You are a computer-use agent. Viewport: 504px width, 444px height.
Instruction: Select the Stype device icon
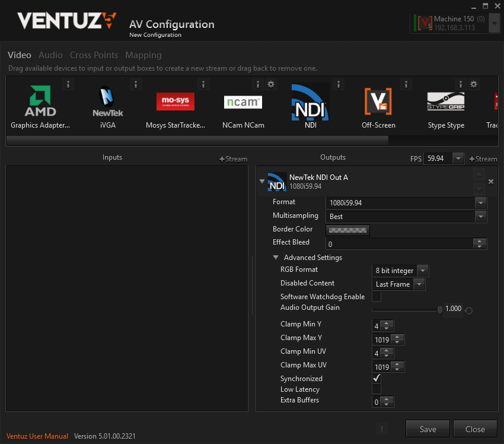pos(446,102)
